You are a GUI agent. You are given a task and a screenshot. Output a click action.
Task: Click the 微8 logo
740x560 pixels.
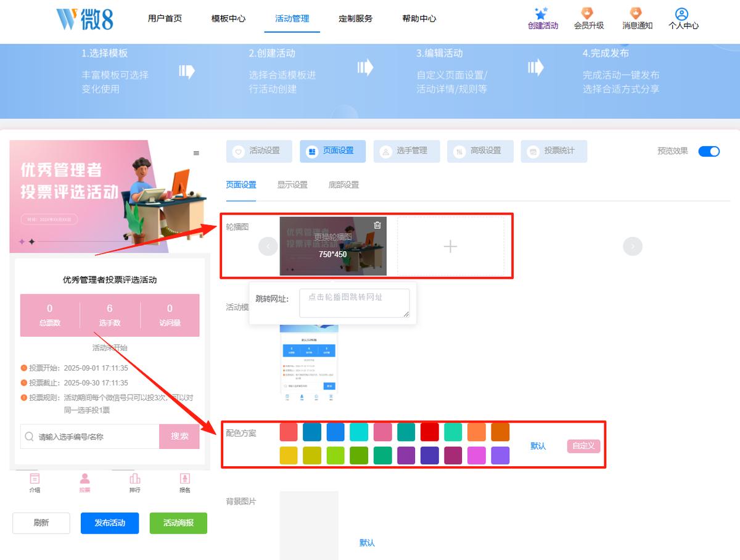pyautogui.click(x=85, y=19)
